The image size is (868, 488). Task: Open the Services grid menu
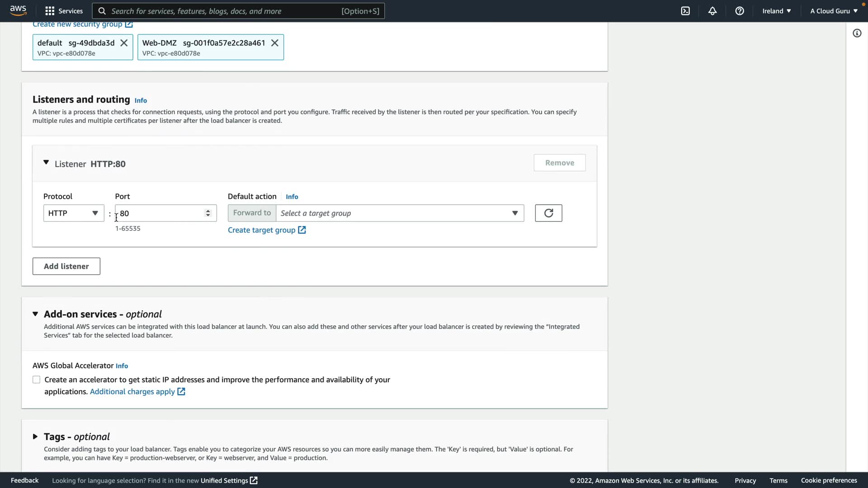click(64, 11)
